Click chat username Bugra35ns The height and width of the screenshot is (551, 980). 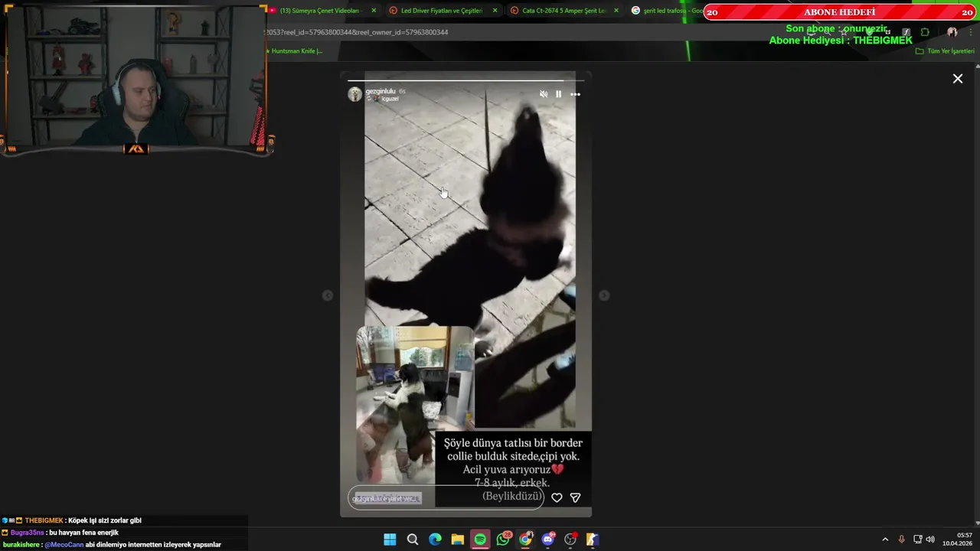28,533
